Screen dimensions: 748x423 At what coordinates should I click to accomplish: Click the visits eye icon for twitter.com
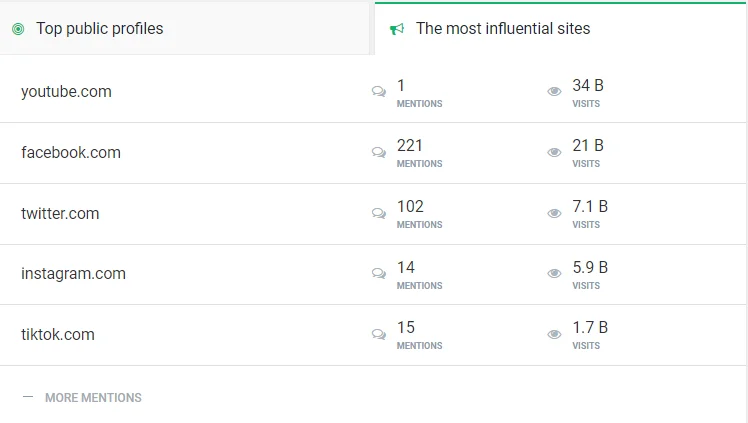(x=554, y=213)
